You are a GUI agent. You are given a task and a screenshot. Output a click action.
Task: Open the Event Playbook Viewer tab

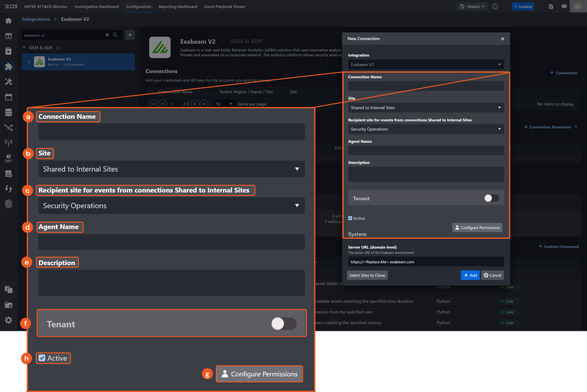coord(225,7)
